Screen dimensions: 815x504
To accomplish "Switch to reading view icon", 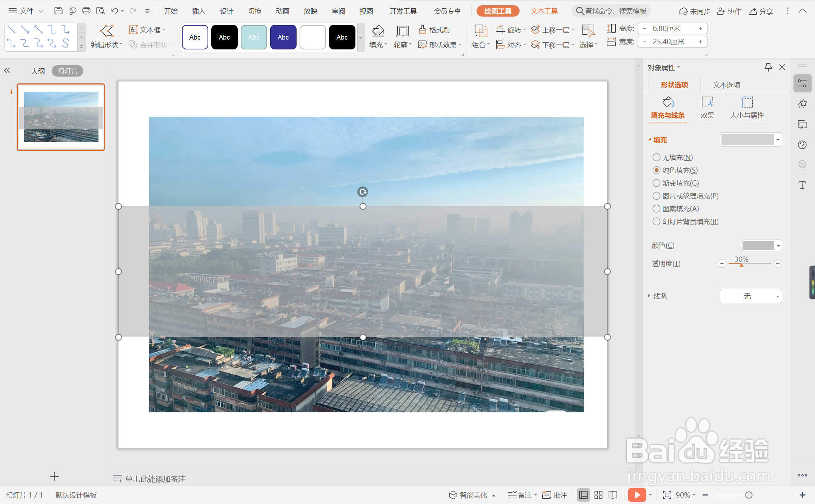I will click(x=613, y=495).
